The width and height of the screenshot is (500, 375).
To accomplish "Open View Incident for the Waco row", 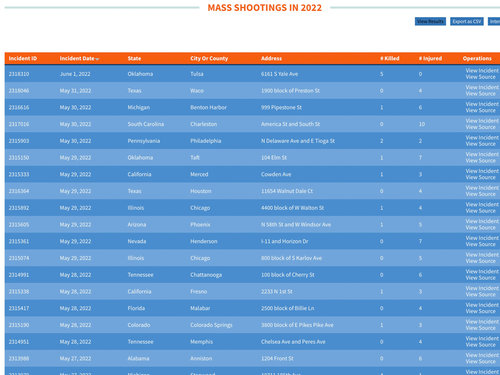I will 482,87.
